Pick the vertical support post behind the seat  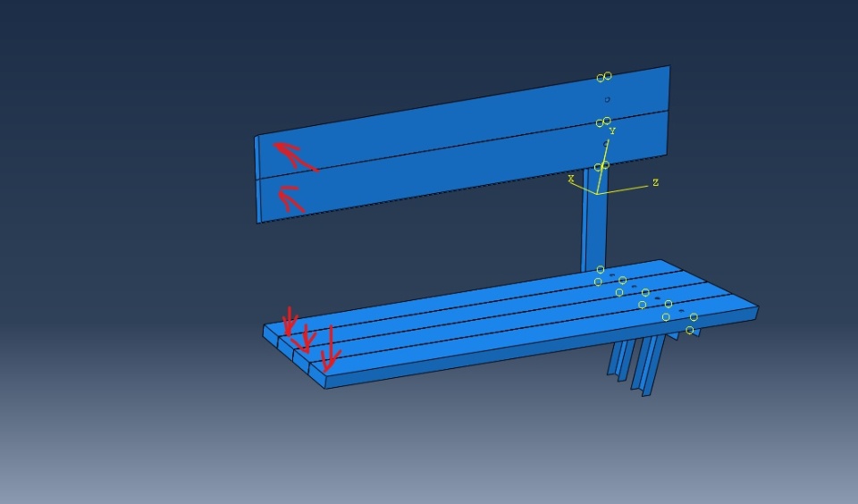[594, 219]
